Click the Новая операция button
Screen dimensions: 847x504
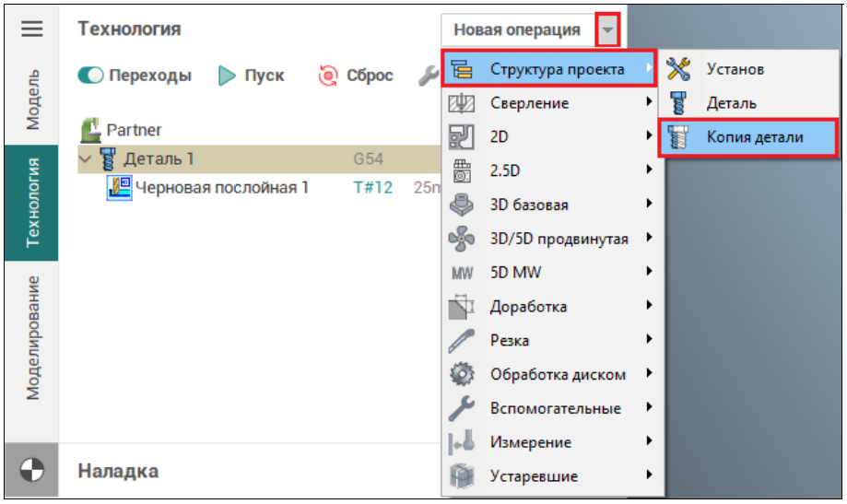click(x=517, y=30)
